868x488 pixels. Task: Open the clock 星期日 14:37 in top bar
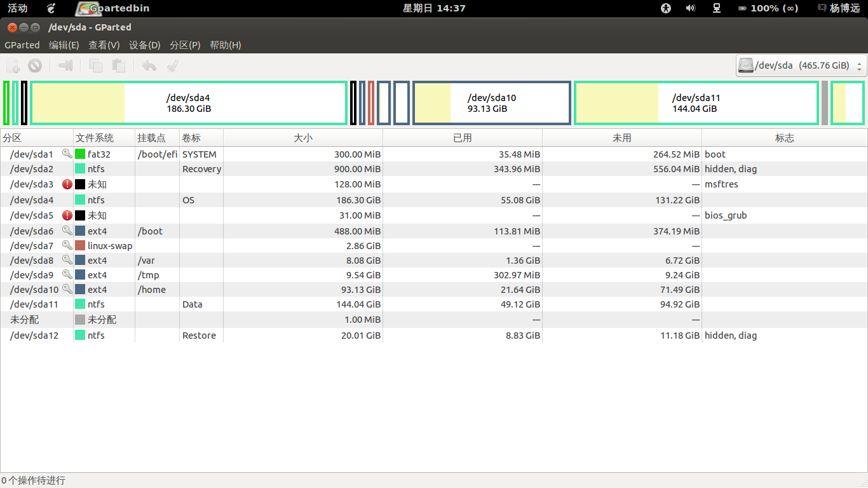[x=434, y=8]
